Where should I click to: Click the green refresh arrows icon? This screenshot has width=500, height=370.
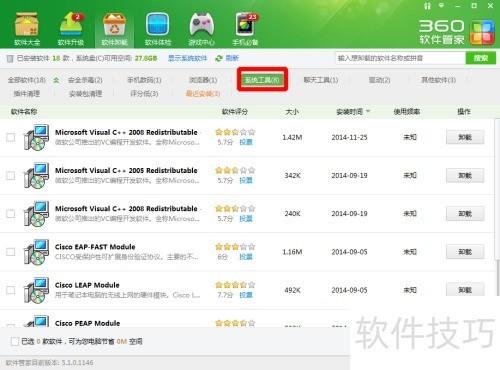(x=219, y=58)
